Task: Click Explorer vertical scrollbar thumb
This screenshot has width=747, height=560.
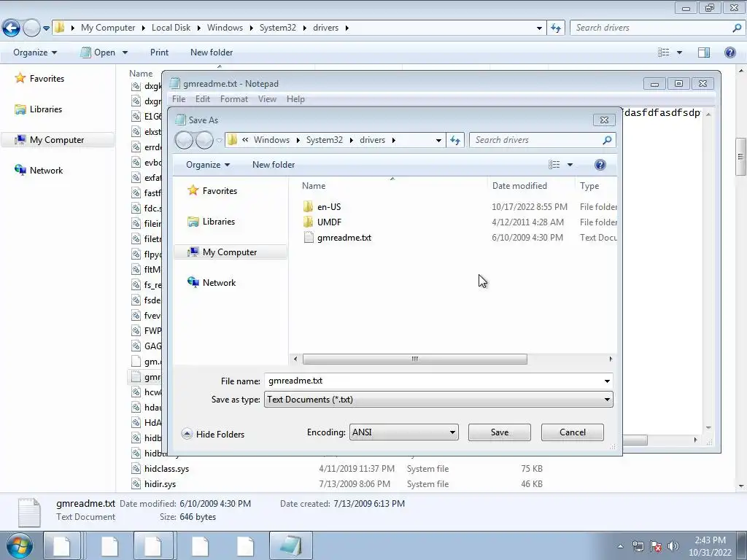Action: [740, 157]
